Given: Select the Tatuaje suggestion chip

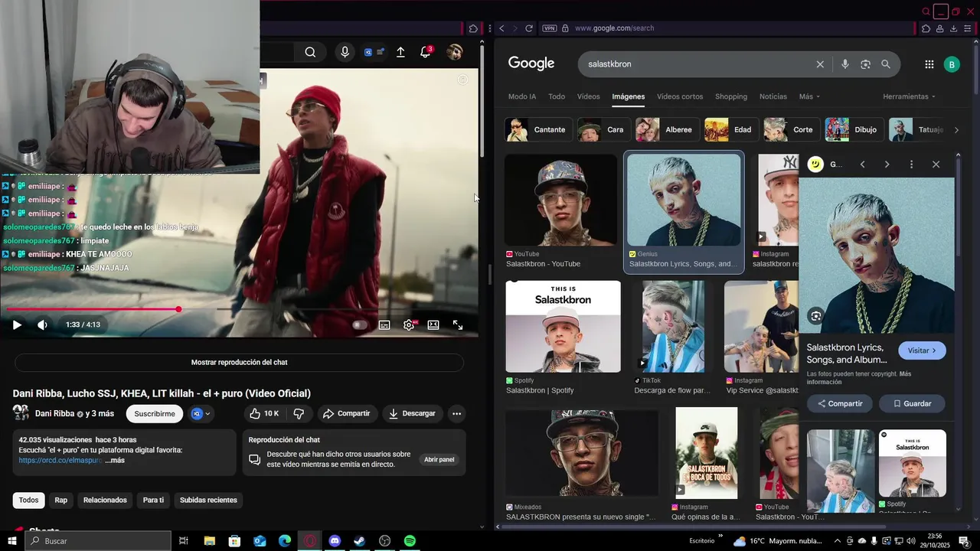Looking at the screenshot, I should pyautogui.click(x=916, y=130).
